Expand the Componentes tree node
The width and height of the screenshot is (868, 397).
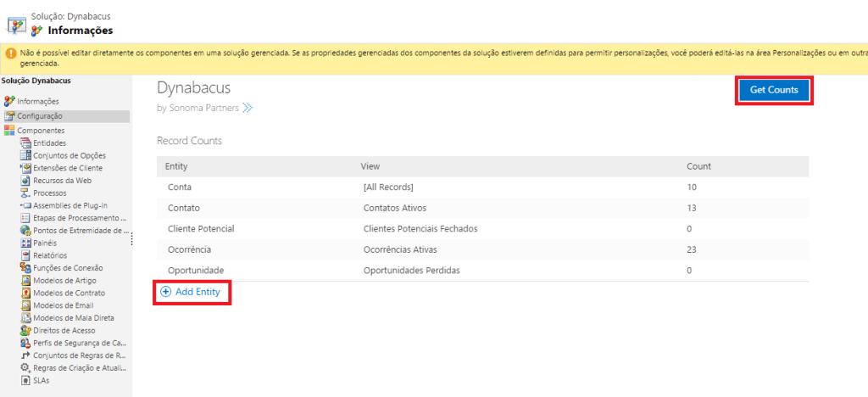[x=10, y=131]
